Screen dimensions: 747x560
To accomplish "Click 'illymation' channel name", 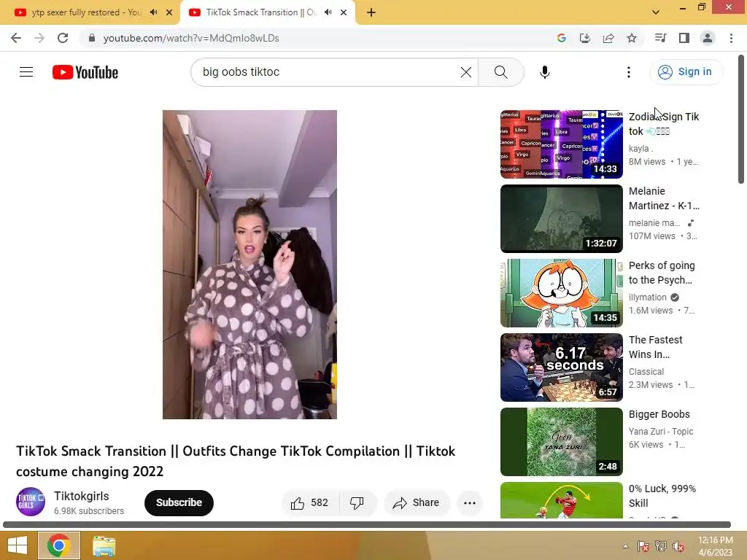I will [648, 297].
